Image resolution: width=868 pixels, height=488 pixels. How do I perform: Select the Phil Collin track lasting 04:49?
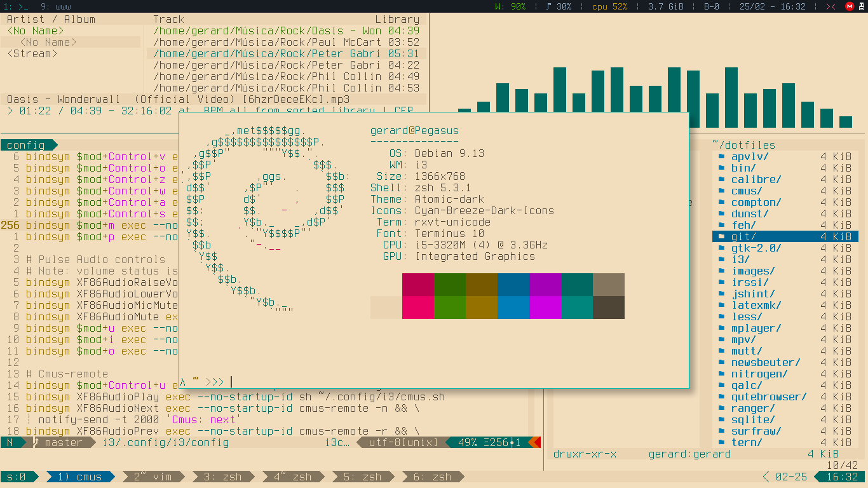287,76
